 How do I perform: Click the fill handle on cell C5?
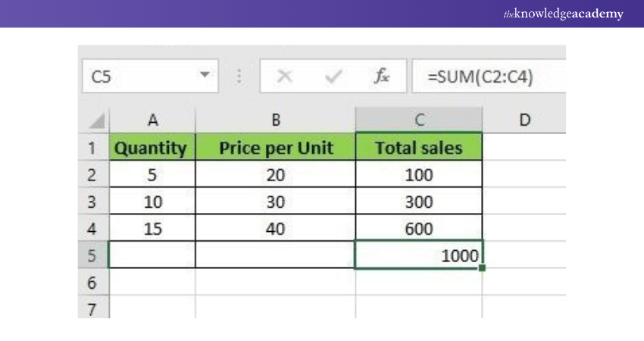pyautogui.click(x=482, y=267)
